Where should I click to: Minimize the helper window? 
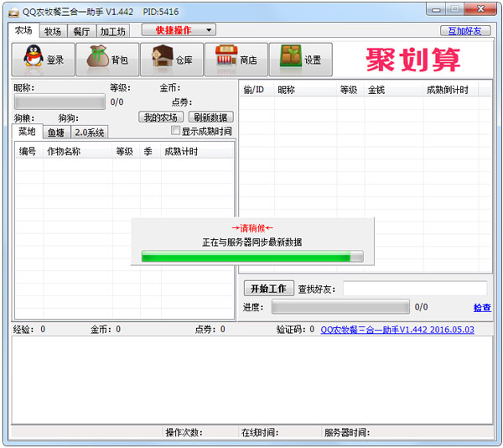point(436,9)
